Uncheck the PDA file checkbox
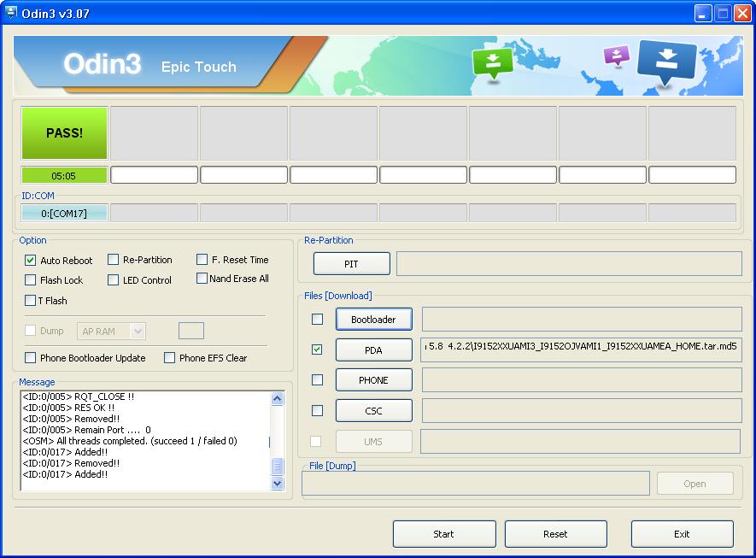The image size is (756, 558). (317, 349)
